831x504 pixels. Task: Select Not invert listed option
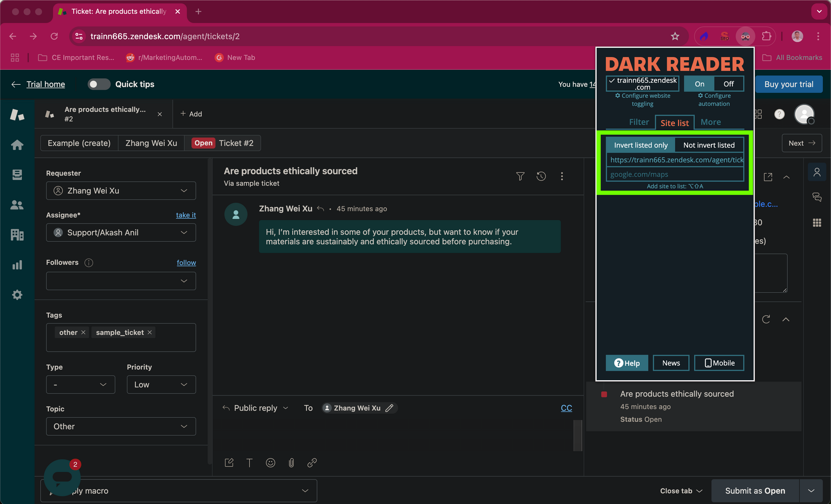[709, 145]
